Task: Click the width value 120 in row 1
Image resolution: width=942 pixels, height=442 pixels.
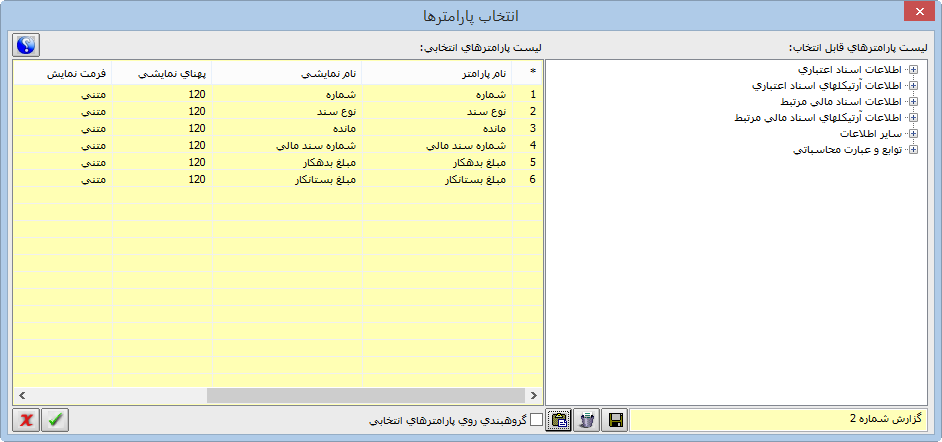Action: click(x=162, y=94)
